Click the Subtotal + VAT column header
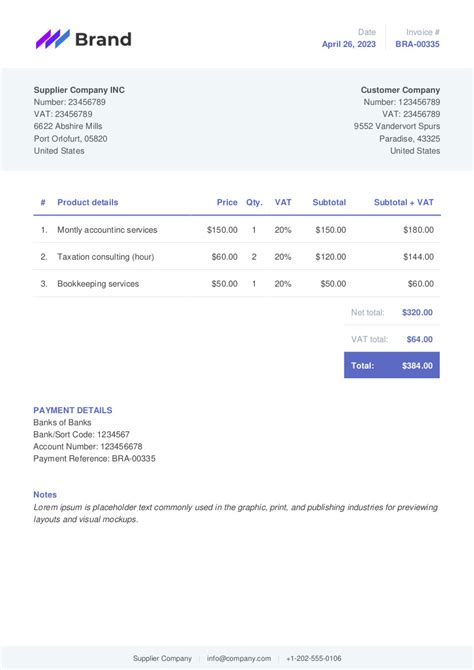Image resolution: width=474 pixels, height=670 pixels. 404,202
